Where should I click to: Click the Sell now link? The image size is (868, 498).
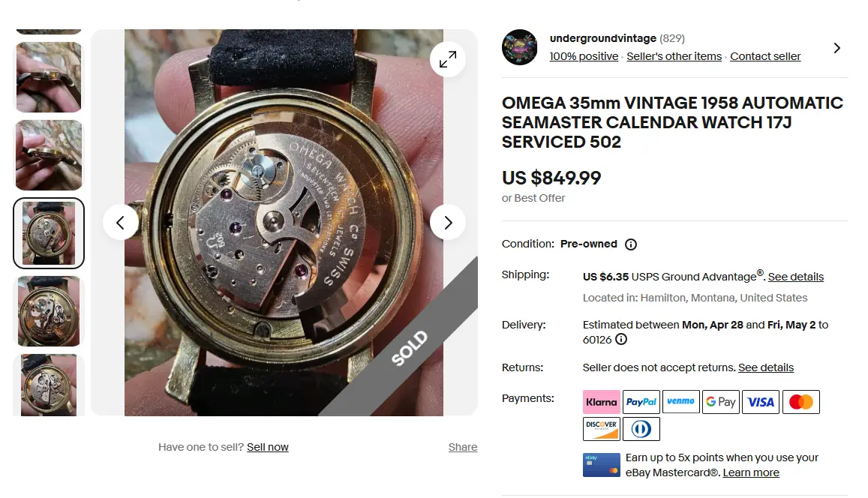(x=267, y=447)
